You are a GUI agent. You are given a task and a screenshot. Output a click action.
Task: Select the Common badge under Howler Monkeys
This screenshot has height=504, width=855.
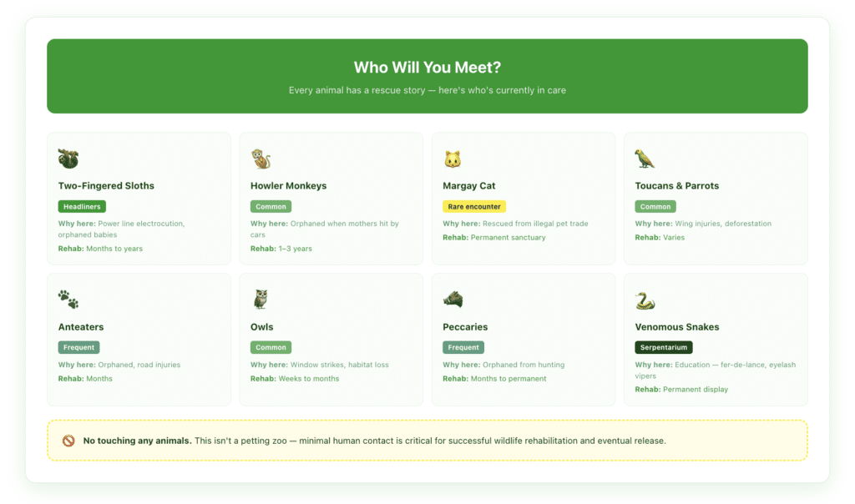[271, 206]
